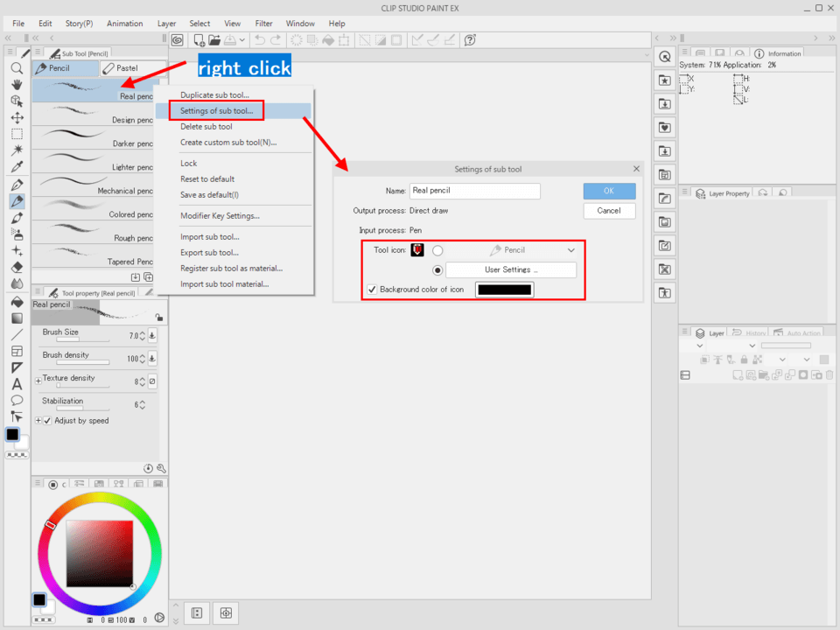This screenshot has width=840, height=630.
Task: Click the Eyedropper tool
Action: [x=17, y=167]
